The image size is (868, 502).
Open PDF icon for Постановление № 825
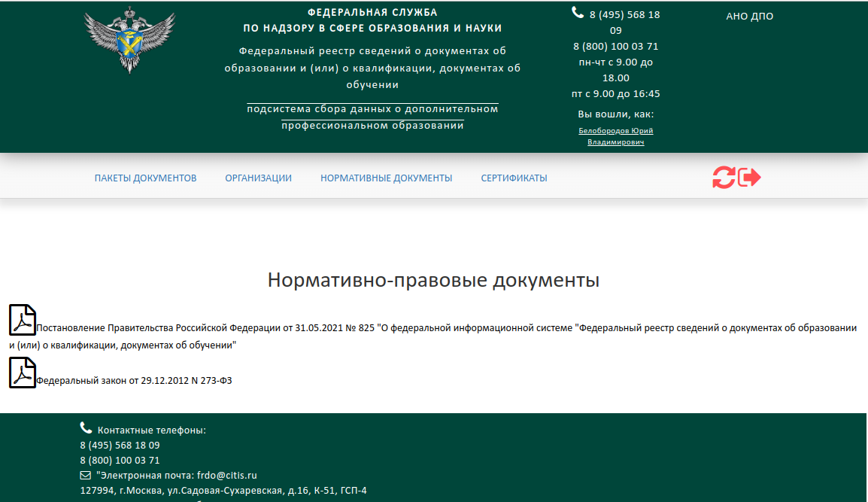[x=23, y=320]
